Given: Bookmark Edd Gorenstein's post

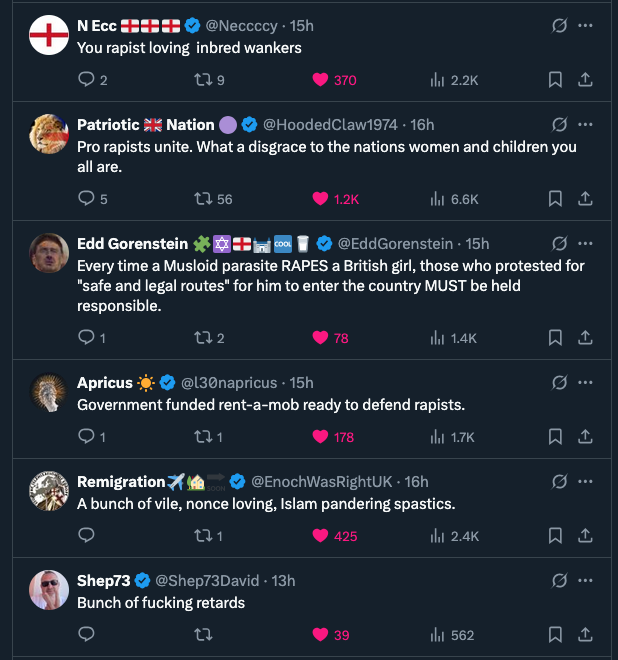Looking at the screenshot, I should click(x=555, y=338).
